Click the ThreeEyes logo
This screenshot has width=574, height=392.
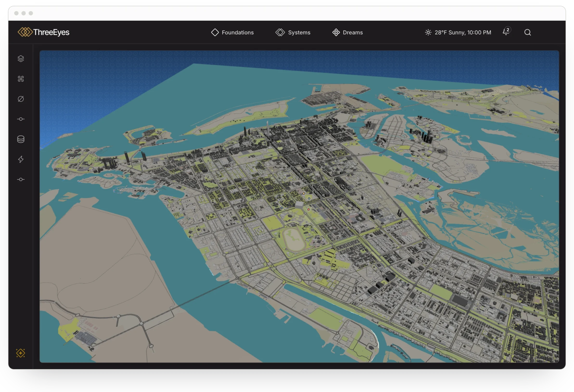44,32
